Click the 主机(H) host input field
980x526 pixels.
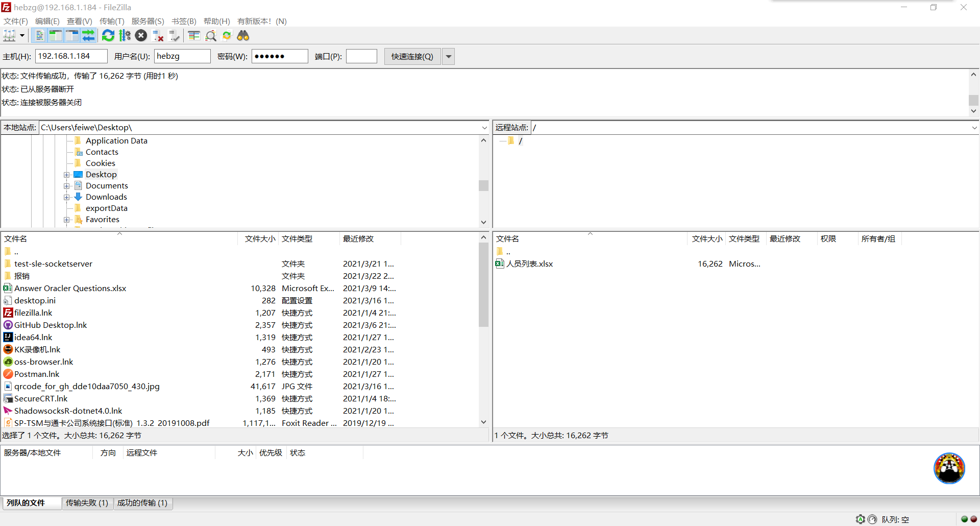71,56
